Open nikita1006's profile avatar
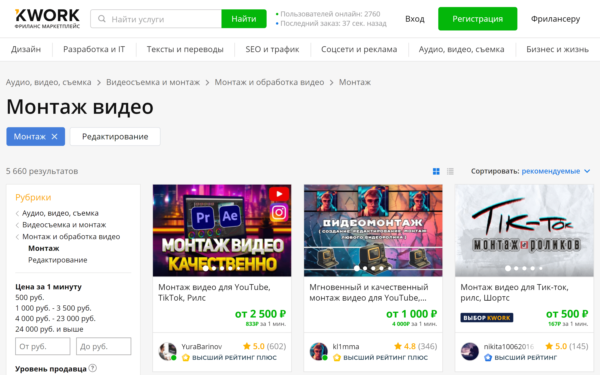The height and width of the screenshot is (375, 600). (x=470, y=352)
